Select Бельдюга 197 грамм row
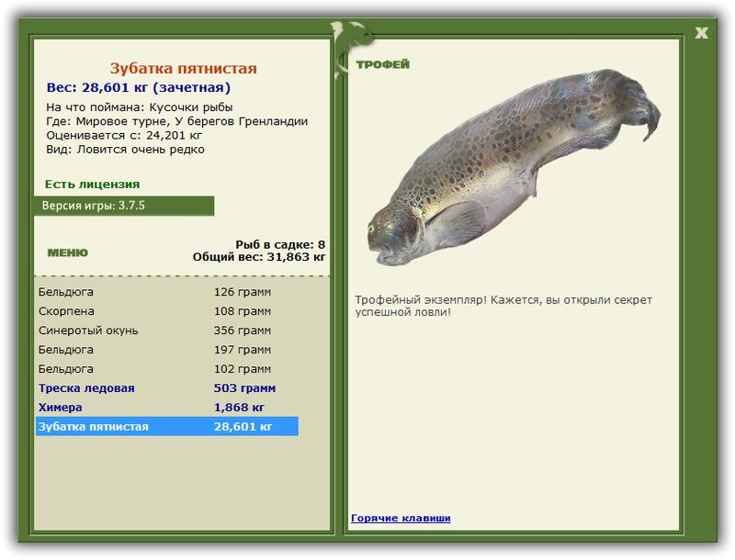The image size is (735, 560). 167,349
